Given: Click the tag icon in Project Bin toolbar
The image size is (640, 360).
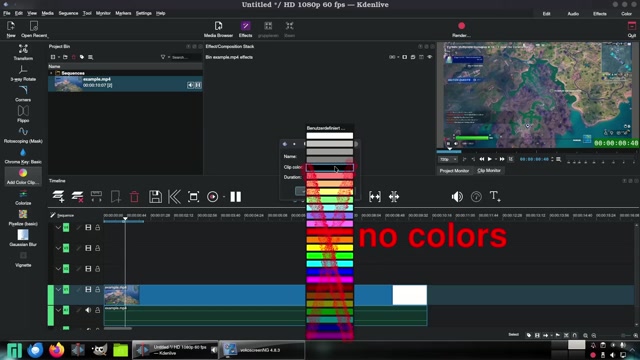Looking at the screenshot, I should point(82,57).
